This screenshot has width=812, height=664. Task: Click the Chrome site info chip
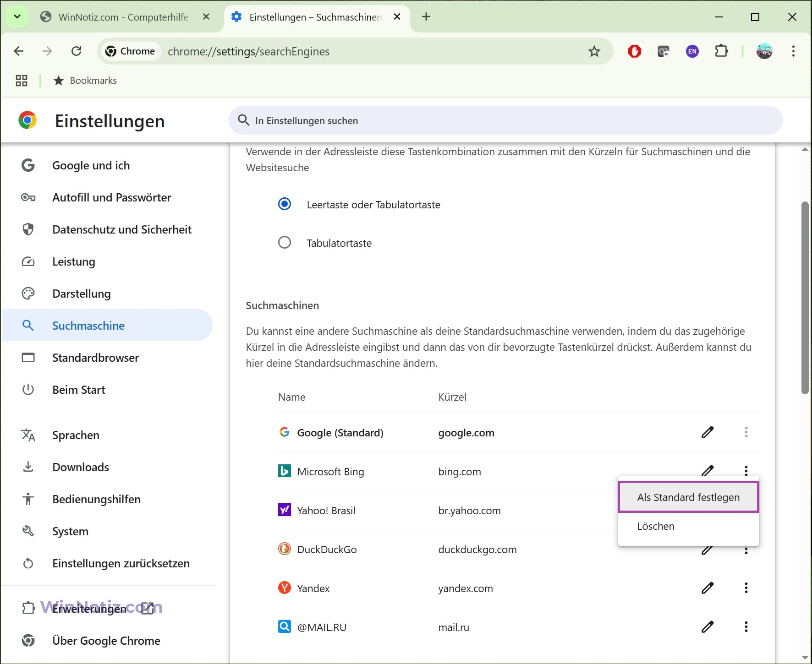click(x=131, y=51)
